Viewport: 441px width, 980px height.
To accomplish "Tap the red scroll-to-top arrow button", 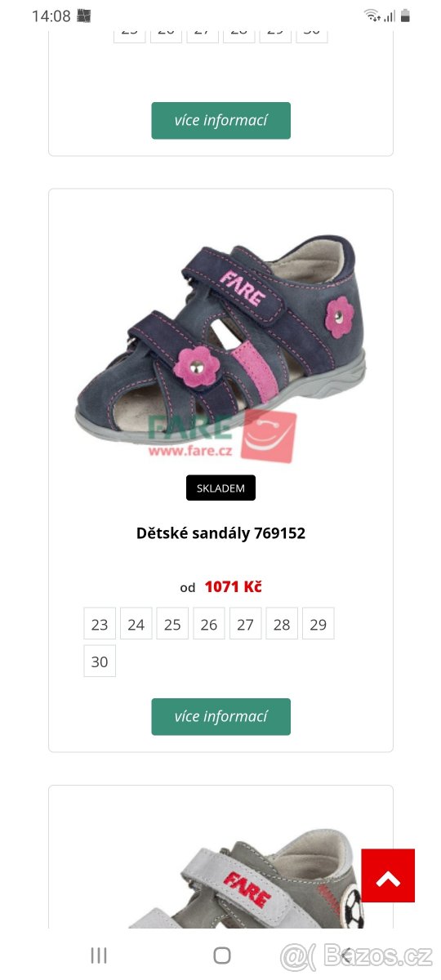I will 388,875.
